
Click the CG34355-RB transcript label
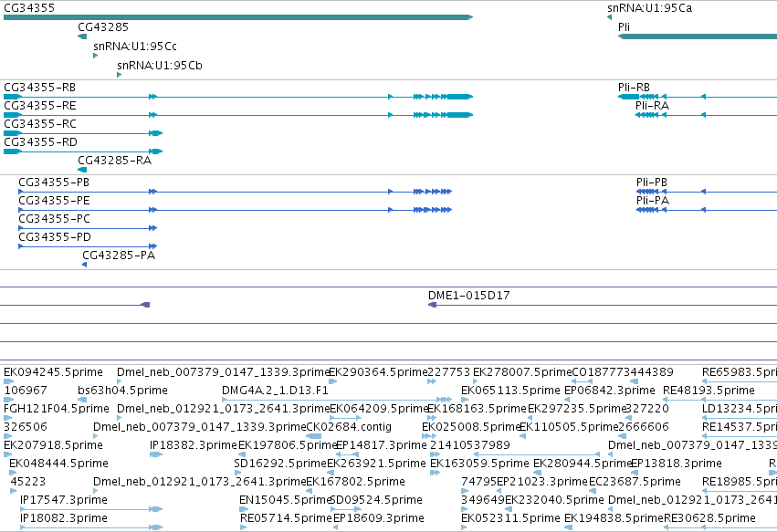pyautogui.click(x=39, y=88)
